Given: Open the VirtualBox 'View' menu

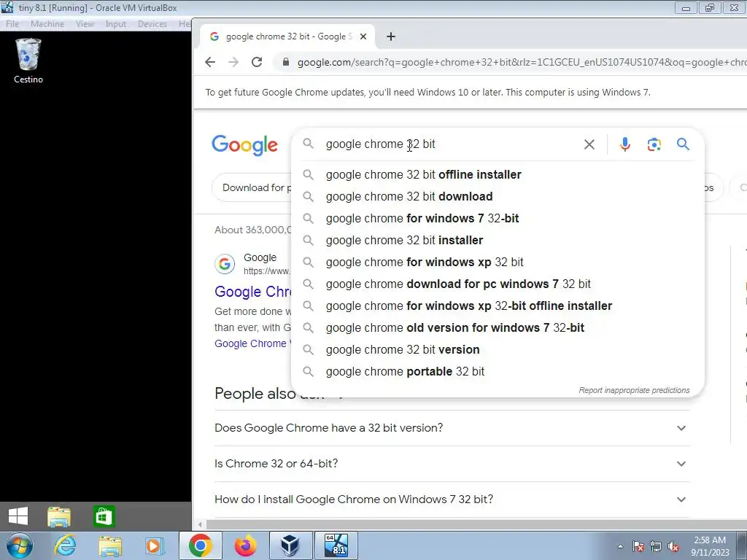Looking at the screenshot, I should [x=85, y=24].
